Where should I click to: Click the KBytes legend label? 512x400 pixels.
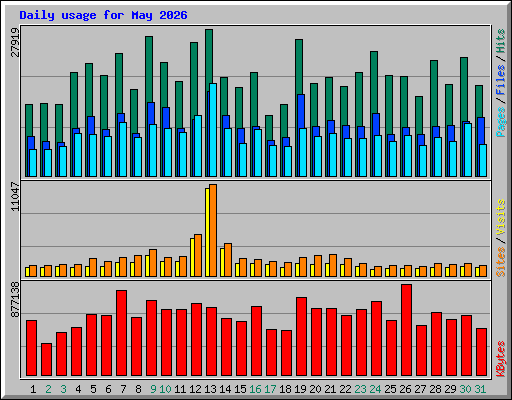click(x=500, y=359)
